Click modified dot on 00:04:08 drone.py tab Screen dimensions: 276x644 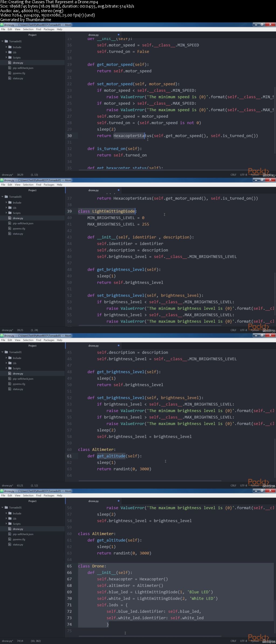(118, 501)
